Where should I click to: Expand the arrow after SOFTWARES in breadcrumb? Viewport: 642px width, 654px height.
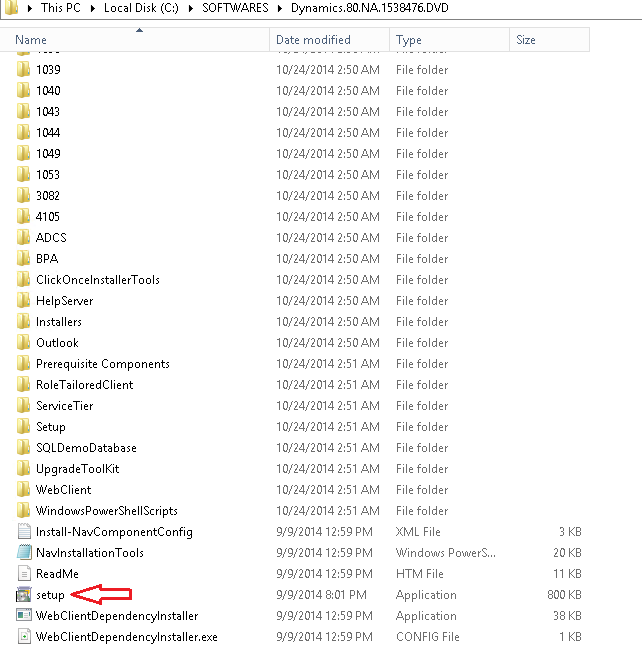(x=276, y=8)
